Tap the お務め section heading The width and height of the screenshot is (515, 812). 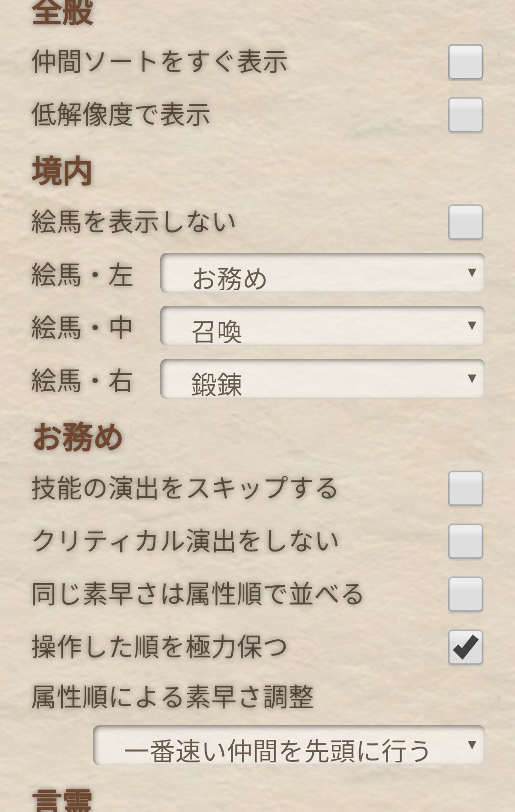click(x=78, y=437)
